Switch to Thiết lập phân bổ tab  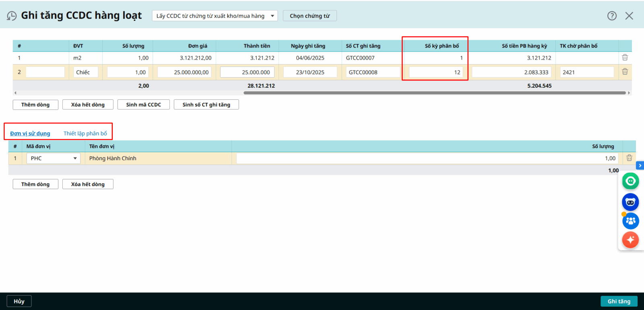pyautogui.click(x=85, y=133)
